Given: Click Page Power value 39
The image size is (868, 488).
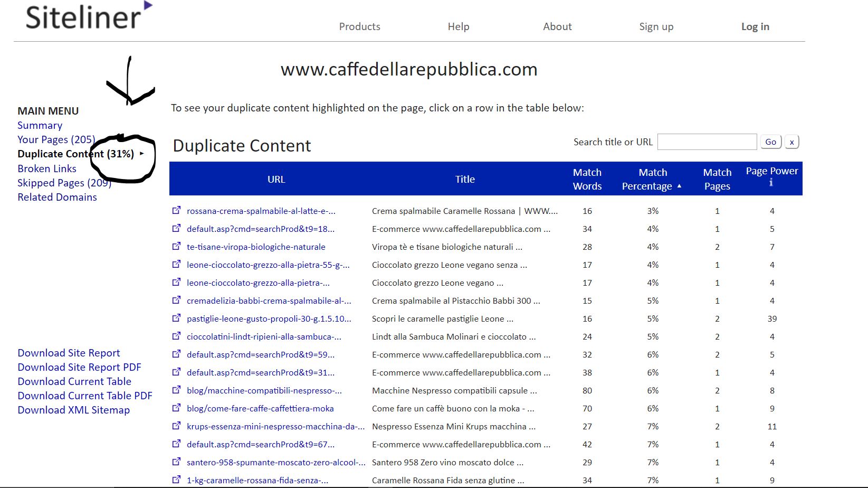Looking at the screenshot, I should (x=772, y=318).
